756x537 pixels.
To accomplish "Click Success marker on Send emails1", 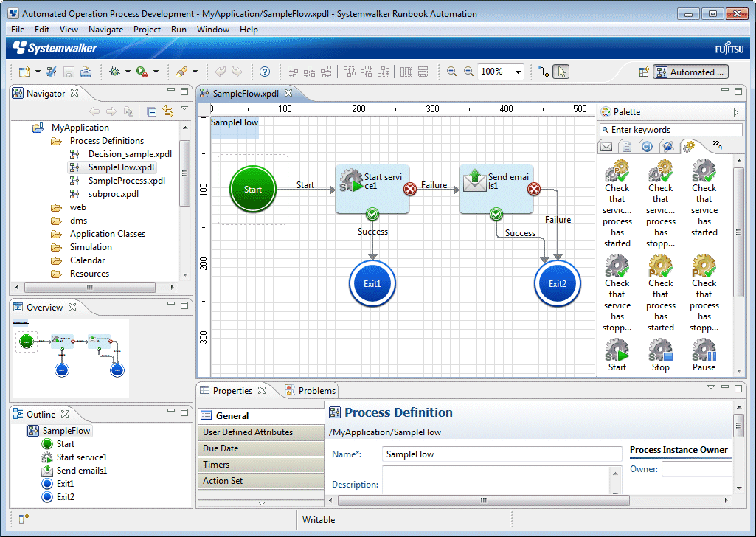I will click(x=496, y=214).
